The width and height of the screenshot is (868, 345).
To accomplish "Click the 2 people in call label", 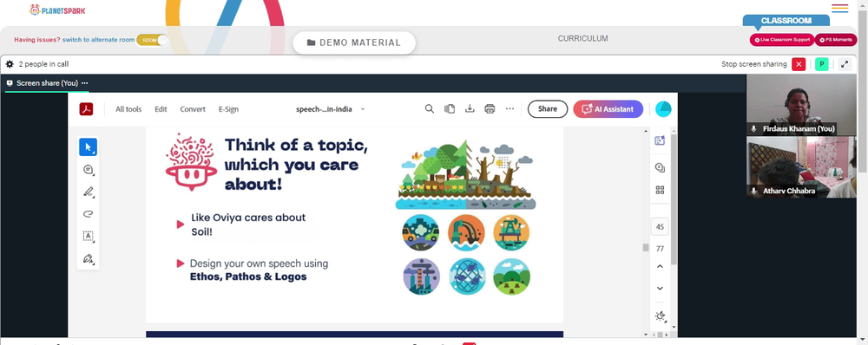I will tap(43, 64).
